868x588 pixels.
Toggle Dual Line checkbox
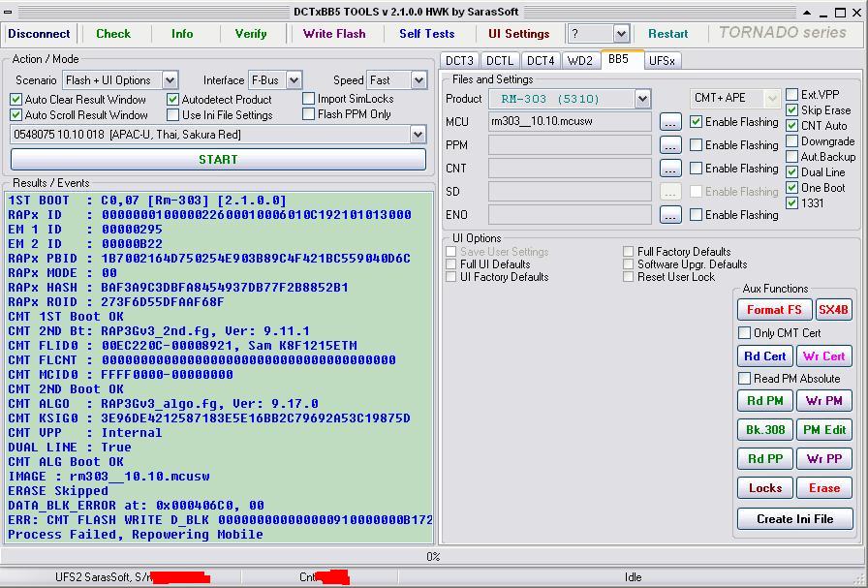tap(792, 172)
